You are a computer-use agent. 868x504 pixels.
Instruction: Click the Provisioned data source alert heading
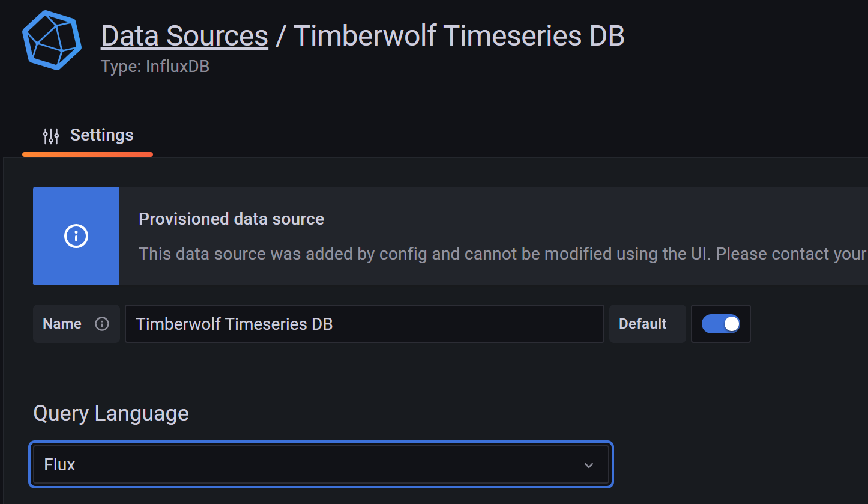coord(231,219)
